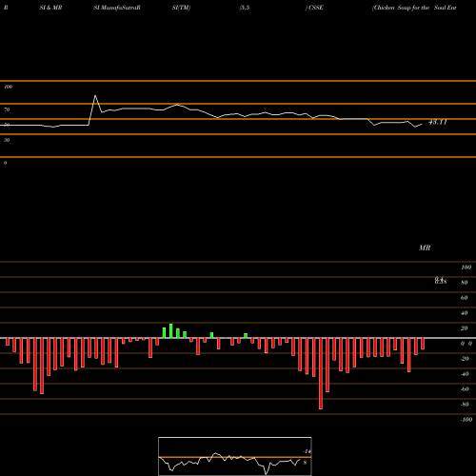Click the RSI current value 43.11
The image size is (476, 476).
click(438, 122)
